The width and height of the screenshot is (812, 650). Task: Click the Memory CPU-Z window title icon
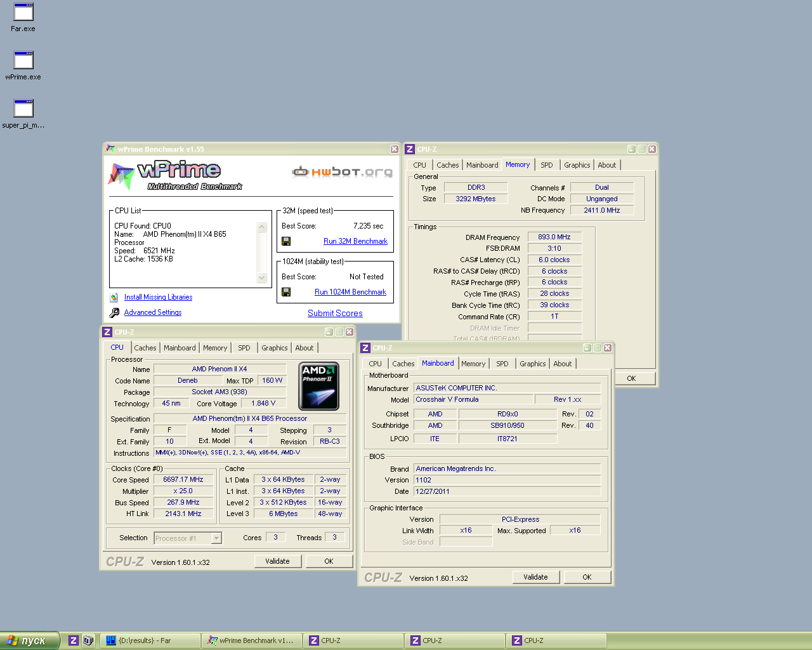[410, 149]
